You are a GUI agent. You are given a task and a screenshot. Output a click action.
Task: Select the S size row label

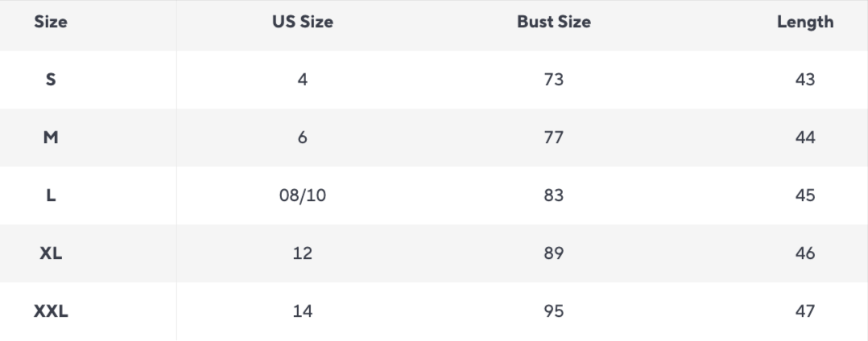pyautogui.click(x=50, y=80)
